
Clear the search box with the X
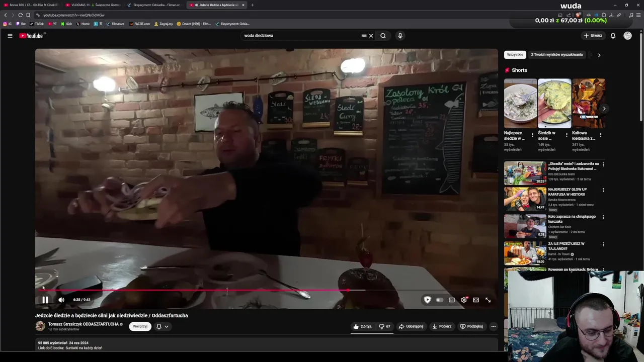coord(371,36)
